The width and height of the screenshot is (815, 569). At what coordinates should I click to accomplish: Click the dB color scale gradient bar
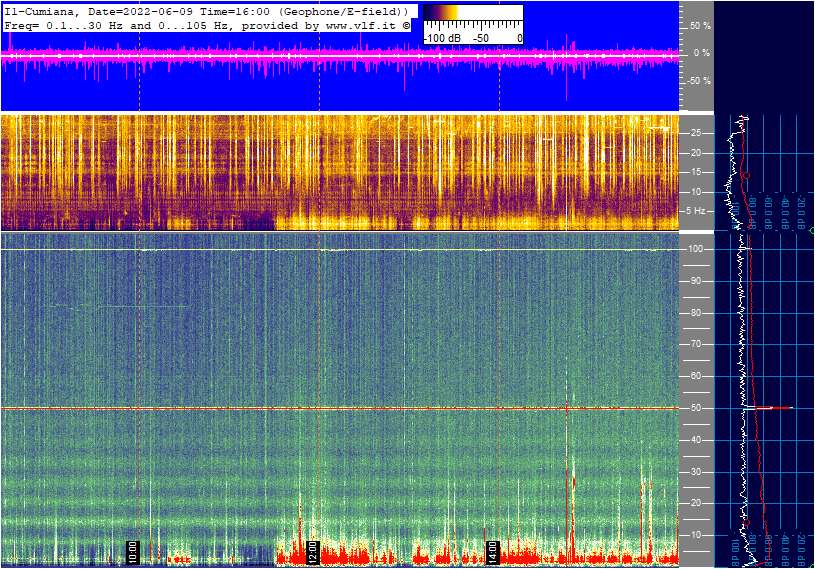point(472,14)
